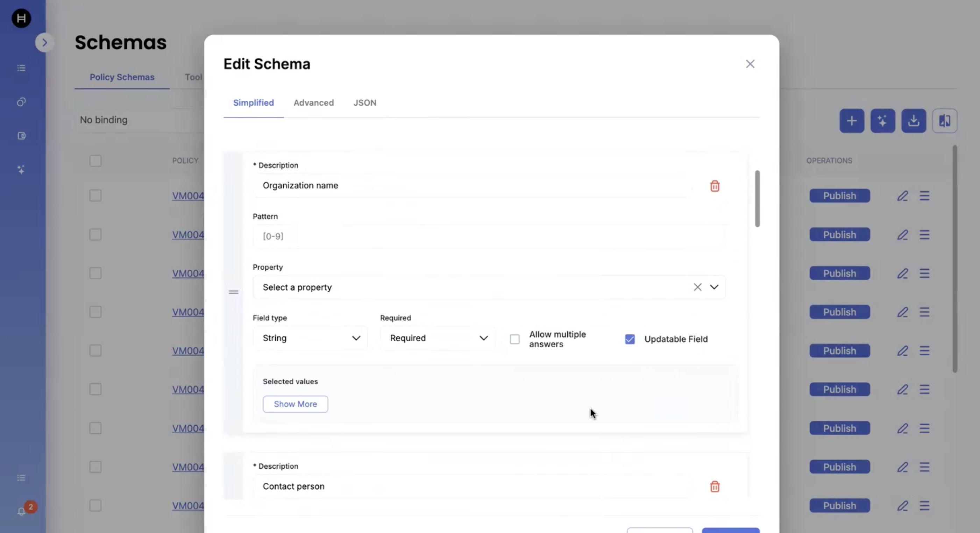Click the pencil edit icon in the first table row

[x=902, y=196]
